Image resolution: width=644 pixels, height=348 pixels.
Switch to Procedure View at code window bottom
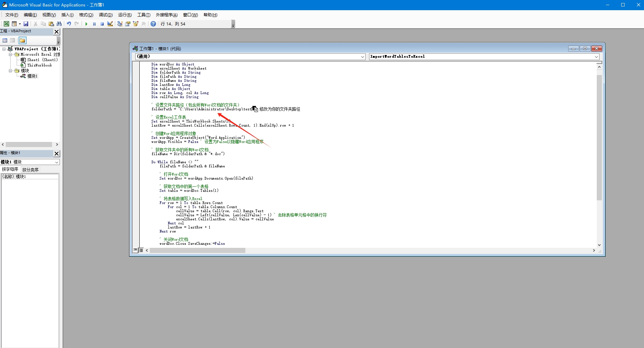pos(135,250)
